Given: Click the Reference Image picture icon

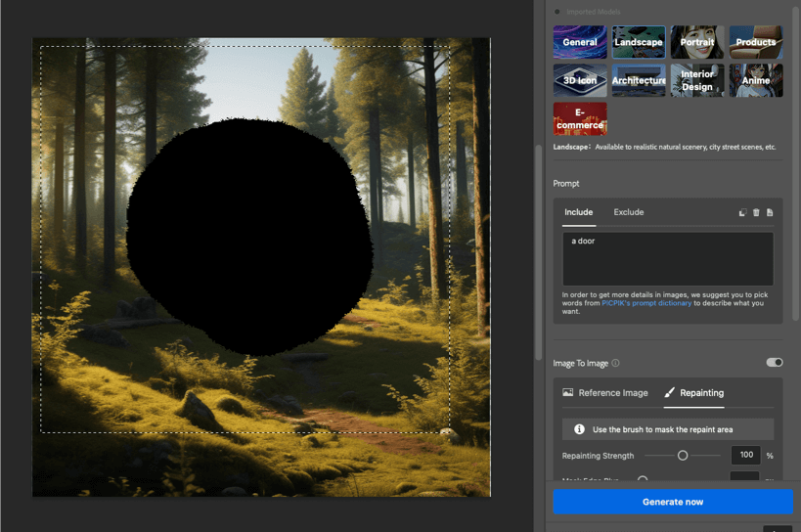Looking at the screenshot, I should (568, 393).
